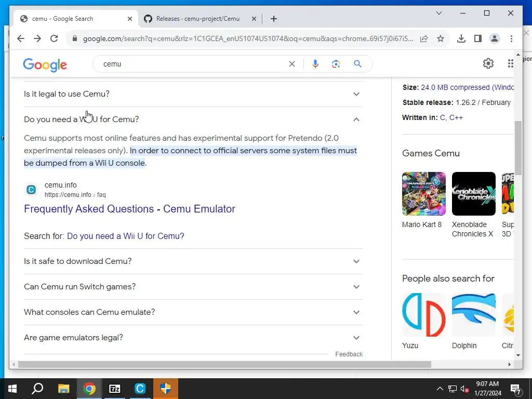The width and height of the screenshot is (532, 399).
Task: Open the network tray icon
Action: 453,389
